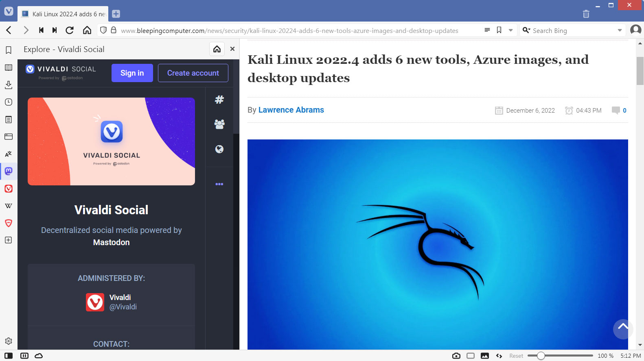Open the tracker blocker shield icon
This screenshot has height=361, width=644.
[x=103, y=30]
